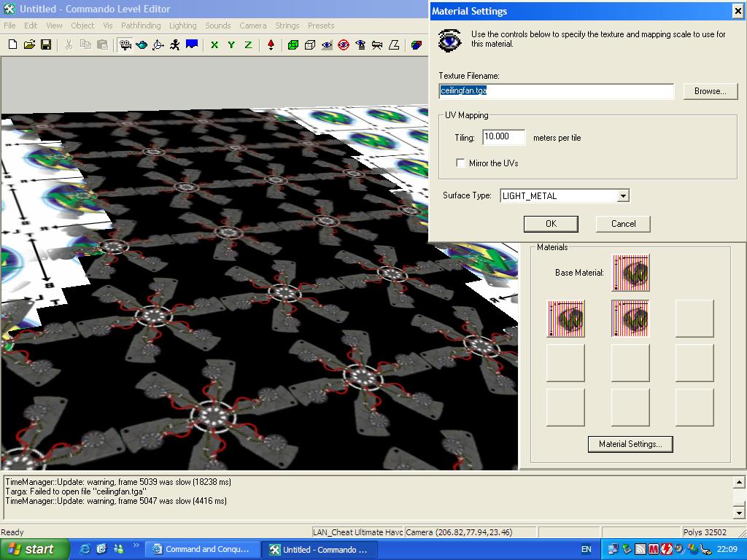
Task: Click the green solid cube icon
Action: (x=293, y=44)
